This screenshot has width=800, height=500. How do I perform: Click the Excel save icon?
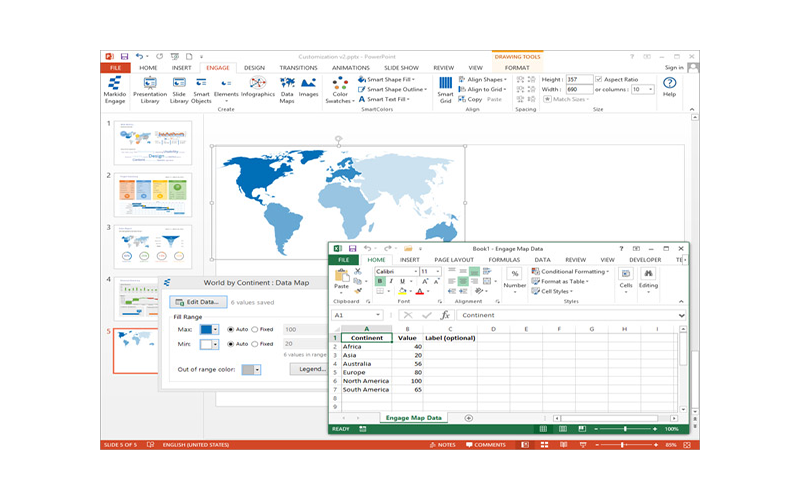pos(352,248)
